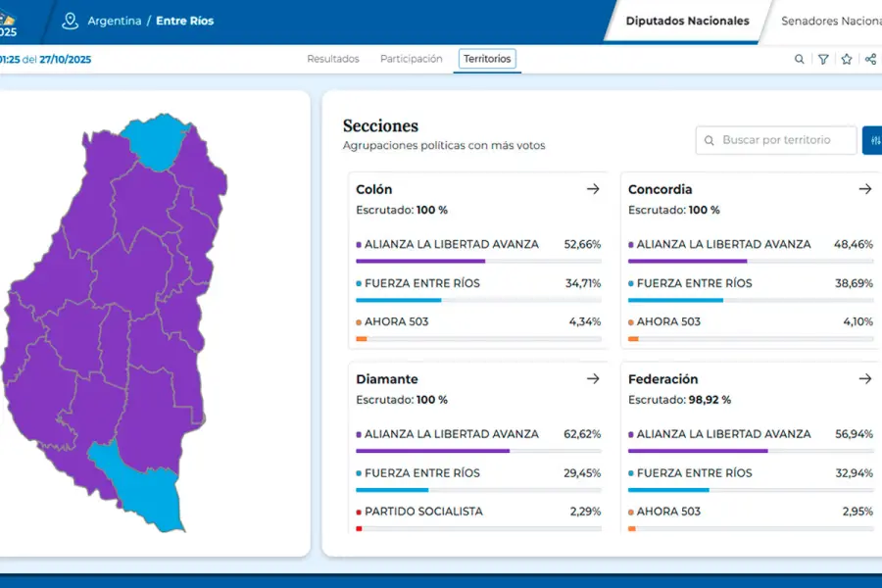Click the share icon
Screen dimensions: 882x588
pyautogui.click(x=870, y=60)
